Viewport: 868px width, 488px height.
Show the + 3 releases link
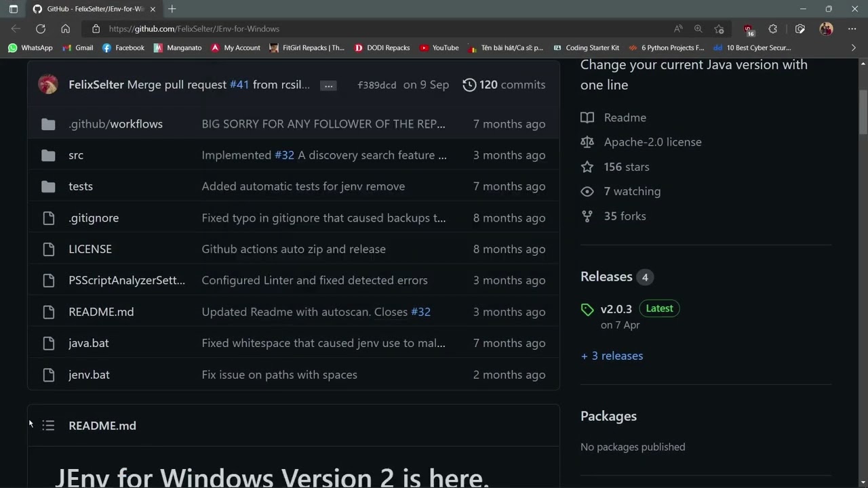click(612, 356)
